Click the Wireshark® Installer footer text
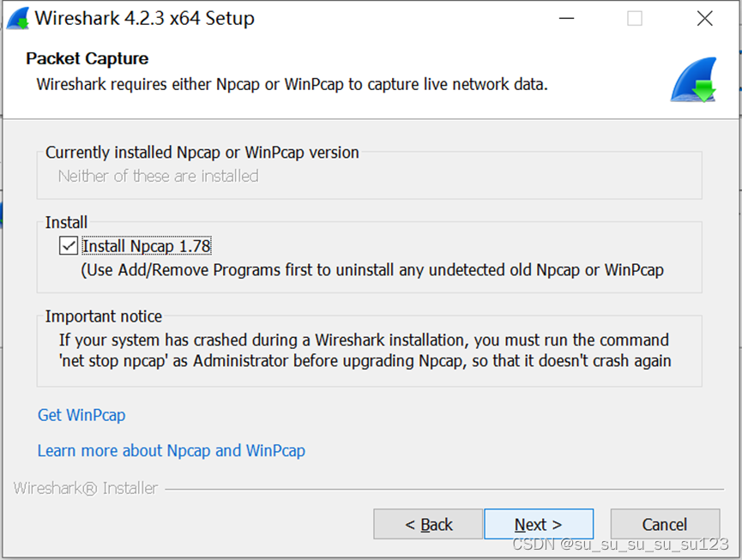 (x=86, y=488)
